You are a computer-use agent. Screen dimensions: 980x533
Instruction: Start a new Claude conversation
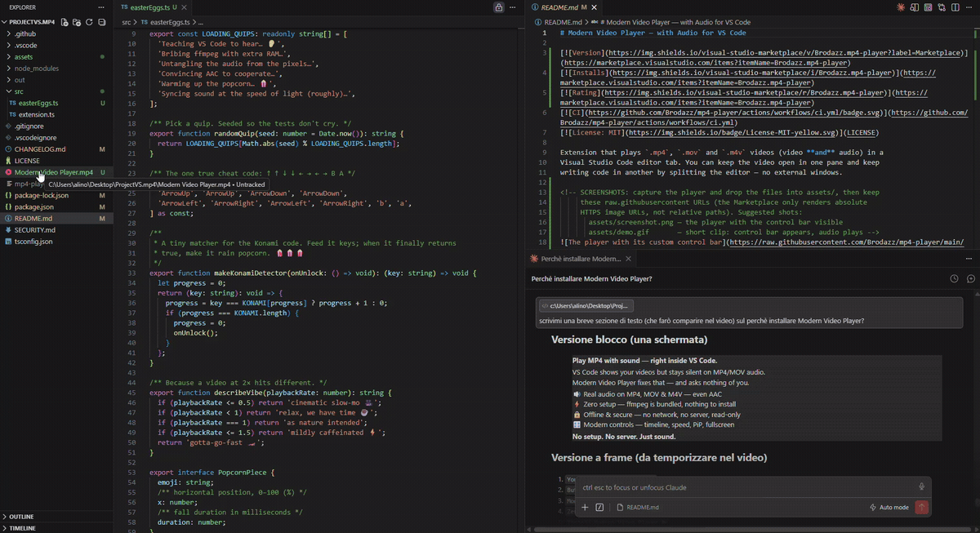(x=970, y=278)
